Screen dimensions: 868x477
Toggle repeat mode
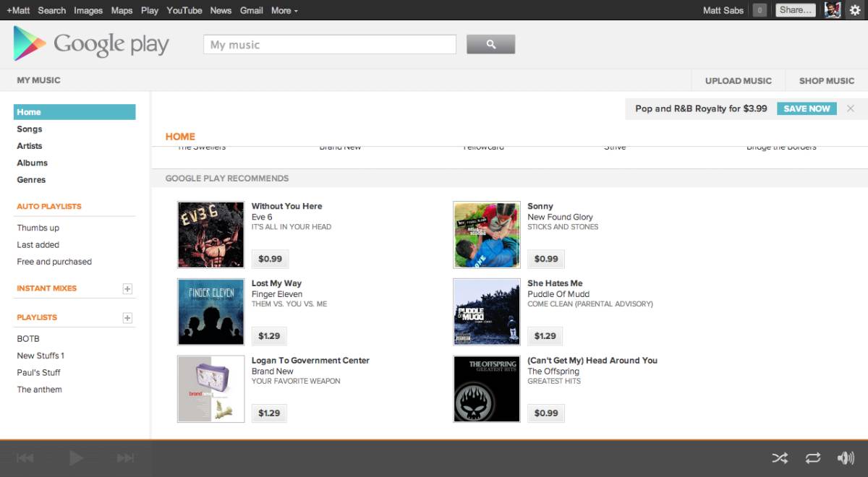click(x=813, y=457)
